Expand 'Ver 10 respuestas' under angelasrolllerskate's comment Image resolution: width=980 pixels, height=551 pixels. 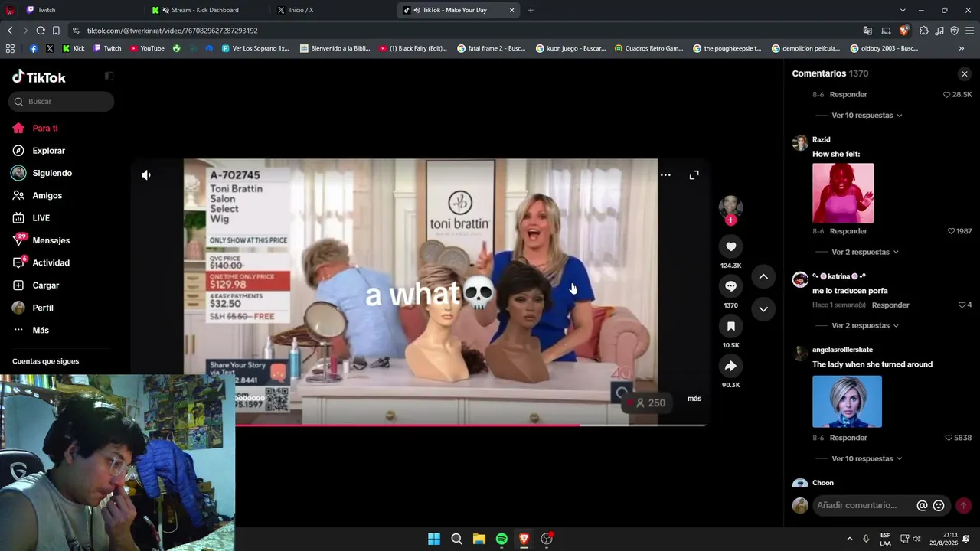coord(866,458)
